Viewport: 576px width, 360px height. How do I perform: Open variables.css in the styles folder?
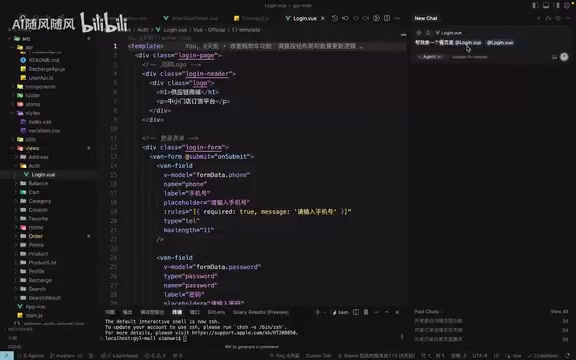[x=44, y=130]
